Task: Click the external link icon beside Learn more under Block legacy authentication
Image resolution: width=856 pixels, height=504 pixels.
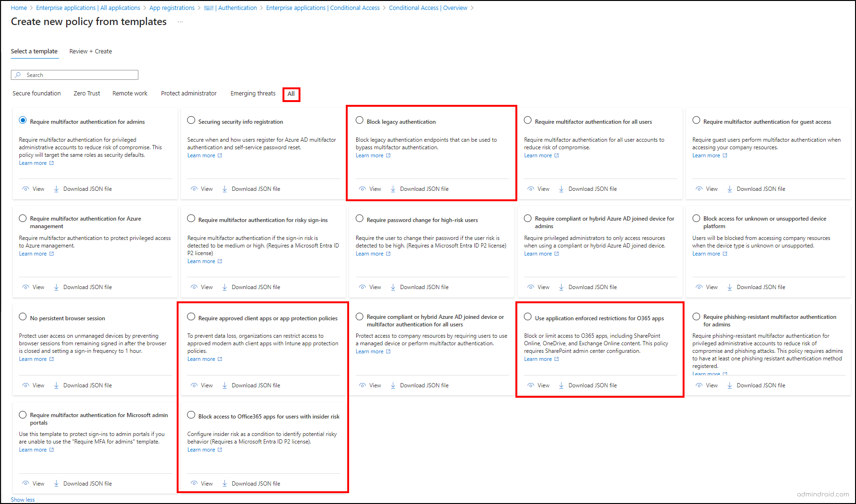Action: point(387,155)
